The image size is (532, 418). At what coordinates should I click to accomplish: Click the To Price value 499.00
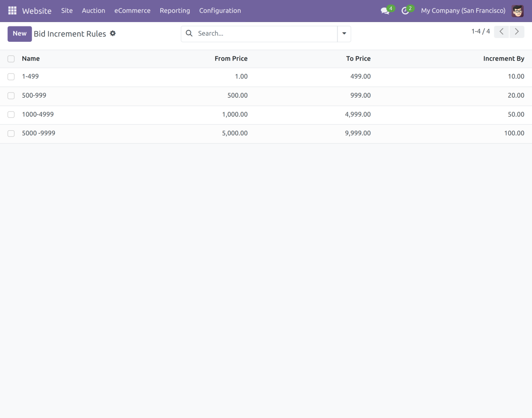point(360,76)
